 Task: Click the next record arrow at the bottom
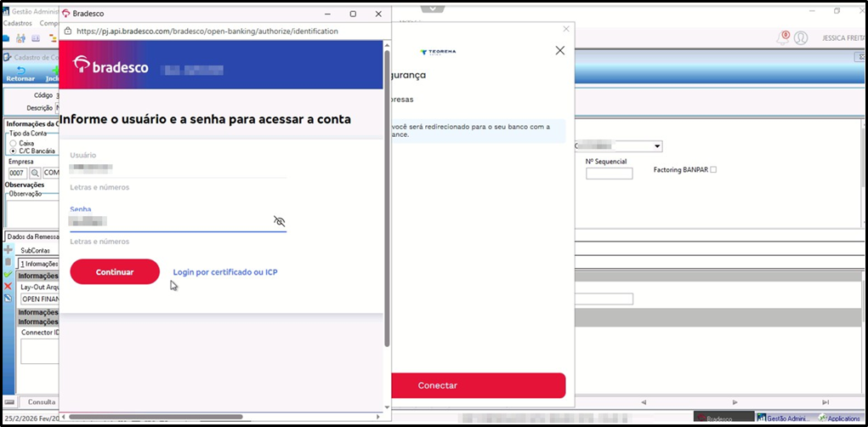735,402
